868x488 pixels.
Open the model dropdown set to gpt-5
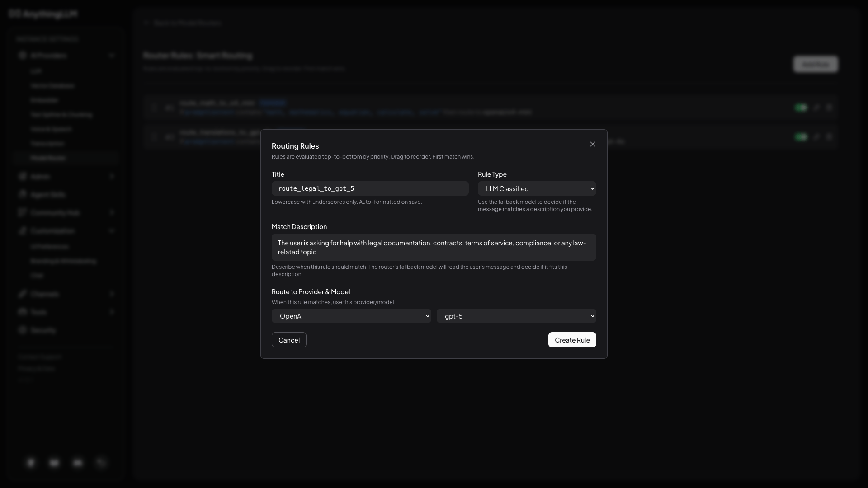516,316
